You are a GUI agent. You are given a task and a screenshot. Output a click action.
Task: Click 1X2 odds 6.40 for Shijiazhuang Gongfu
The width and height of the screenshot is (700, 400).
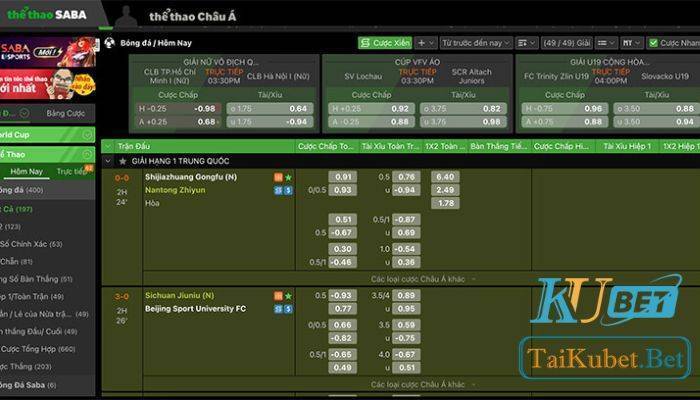coord(446,177)
